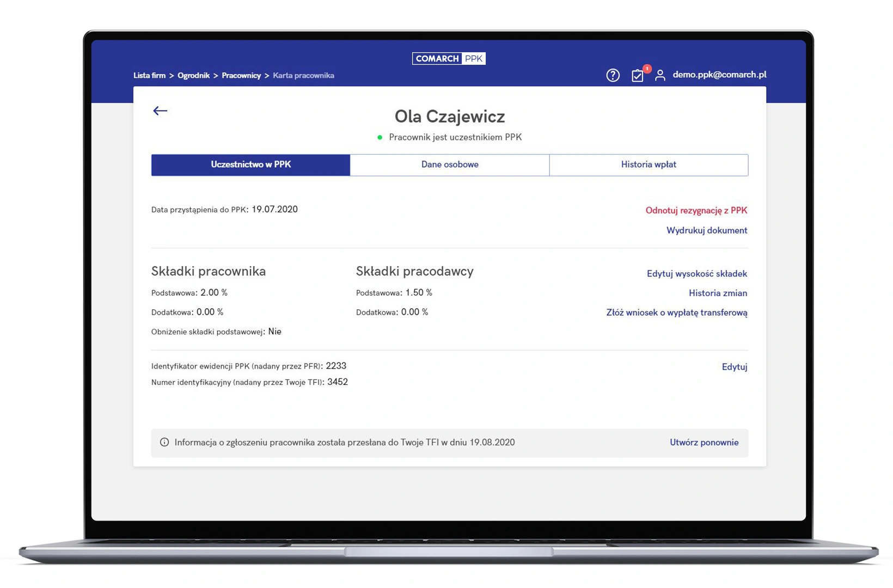893x588 pixels.
Task: Click Edytuj next to the identifiers
Action: (x=734, y=367)
